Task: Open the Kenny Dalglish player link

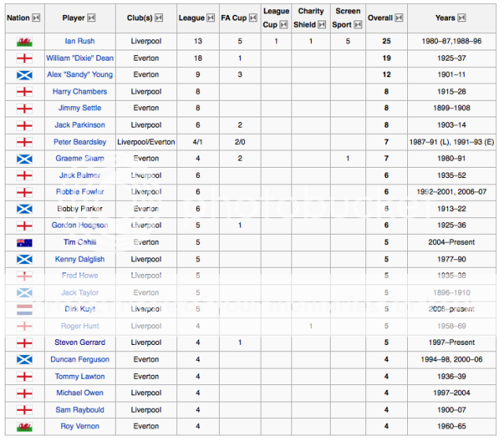Action: (80, 259)
